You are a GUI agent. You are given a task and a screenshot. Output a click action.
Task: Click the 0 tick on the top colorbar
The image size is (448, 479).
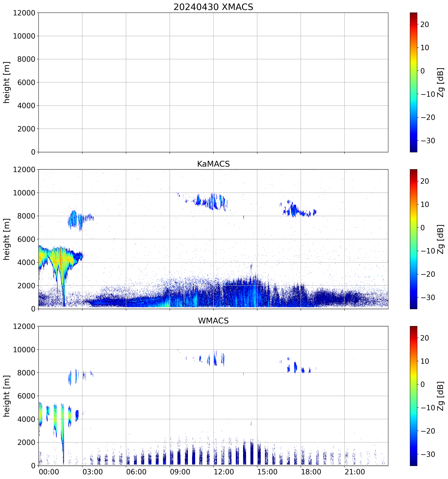coord(422,71)
